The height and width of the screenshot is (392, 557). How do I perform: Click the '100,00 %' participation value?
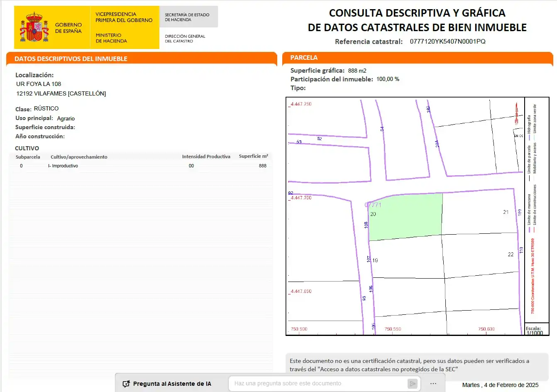388,79
